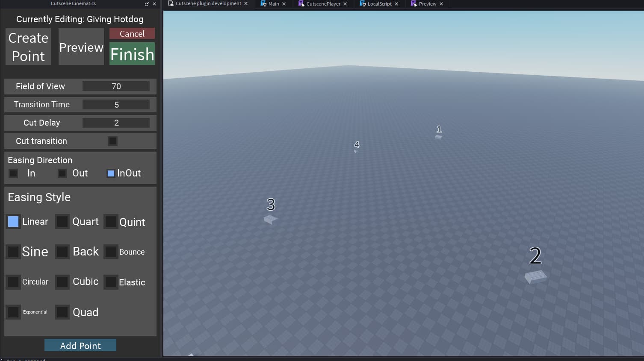Image resolution: width=644 pixels, height=361 pixels.
Task: Enable the Cut transition checkbox
Action: [x=112, y=141]
